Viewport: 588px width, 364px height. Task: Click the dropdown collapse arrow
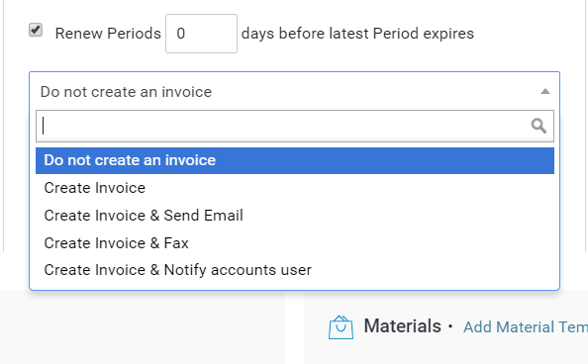545,91
